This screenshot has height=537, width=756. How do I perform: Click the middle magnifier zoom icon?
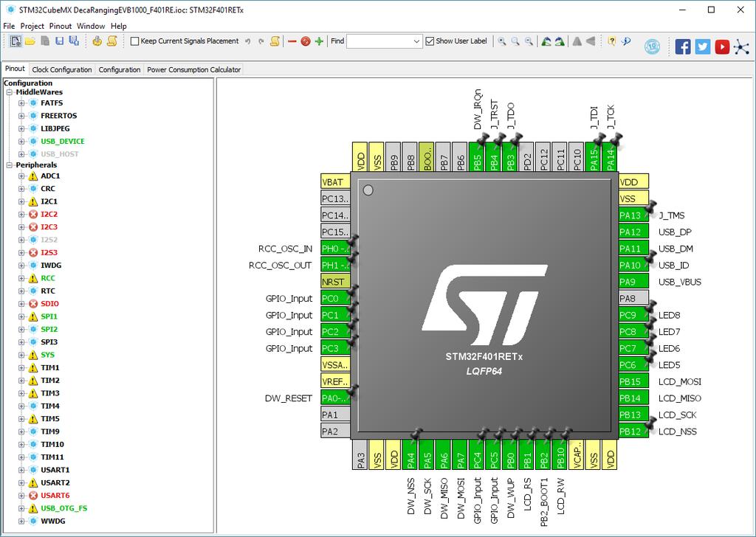click(515, 41)
